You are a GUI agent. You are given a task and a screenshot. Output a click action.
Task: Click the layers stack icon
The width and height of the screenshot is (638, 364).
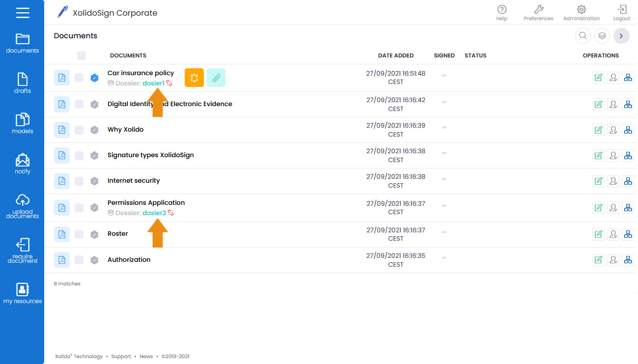point(602,36)
